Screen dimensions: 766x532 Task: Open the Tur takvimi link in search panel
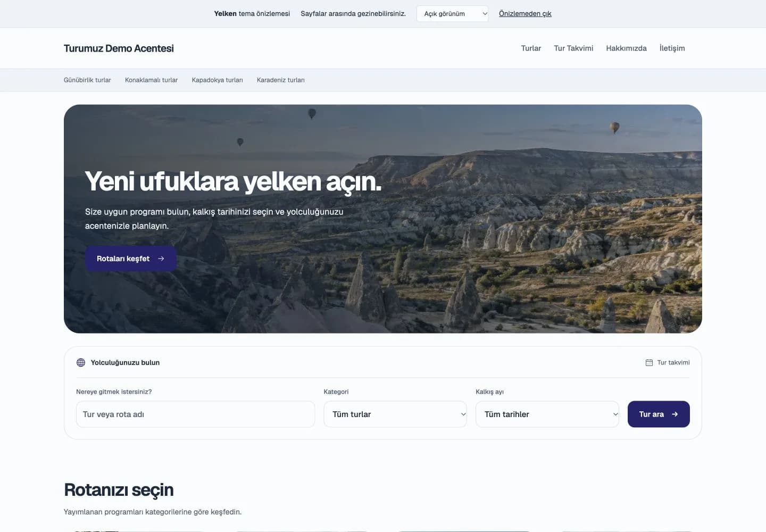pos(668,362)
